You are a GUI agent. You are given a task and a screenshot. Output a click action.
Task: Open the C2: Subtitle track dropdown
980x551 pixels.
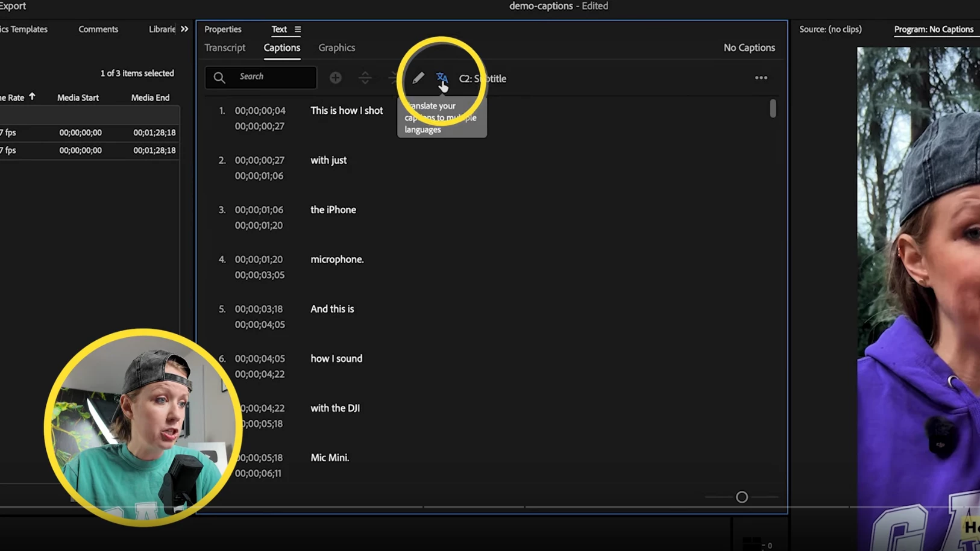[x=483, y=78]
